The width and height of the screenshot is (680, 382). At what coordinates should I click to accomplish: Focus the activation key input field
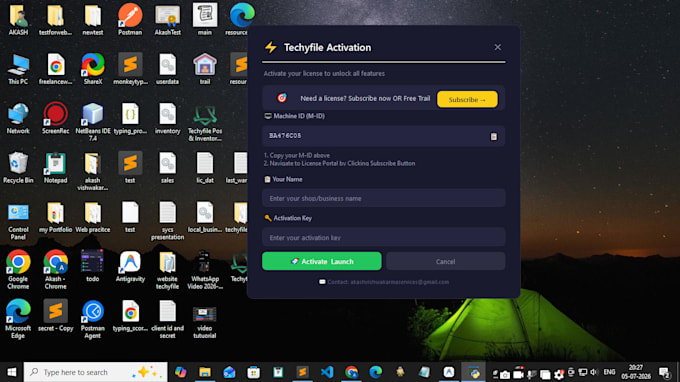(383, 237)
